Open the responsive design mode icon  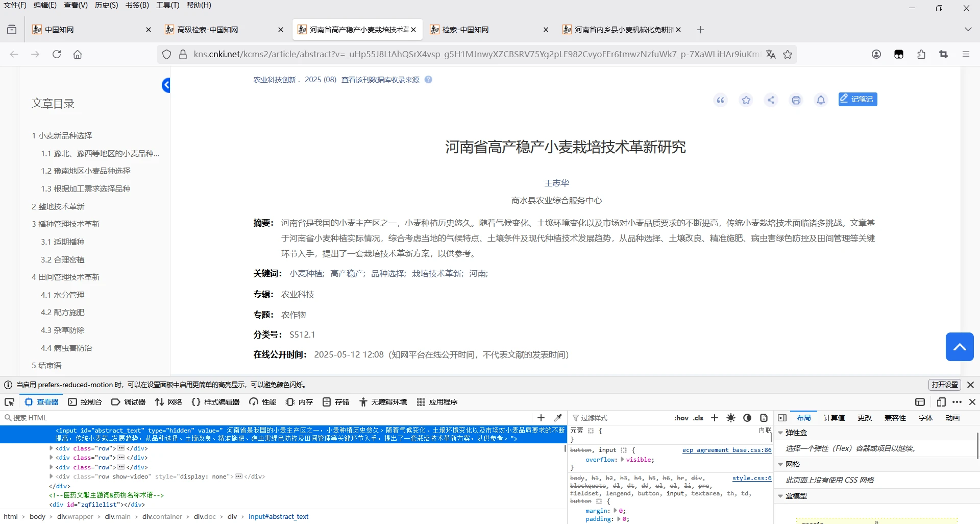click(941, 402)
